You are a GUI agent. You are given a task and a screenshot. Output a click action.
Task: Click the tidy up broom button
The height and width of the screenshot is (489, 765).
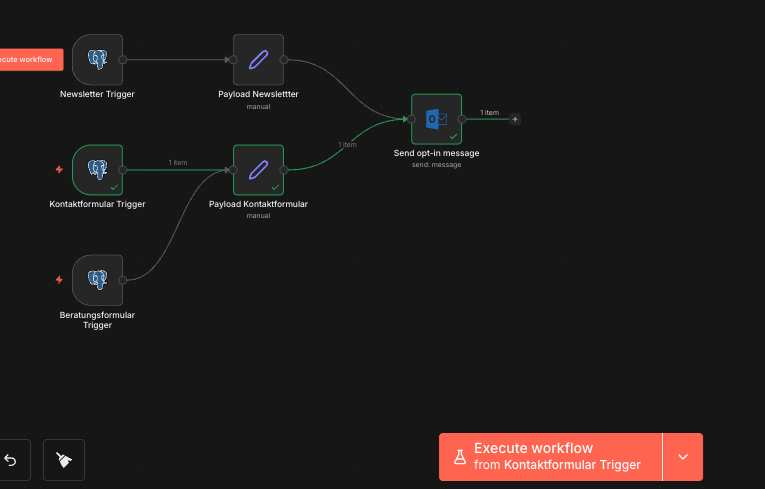point(64,460)
